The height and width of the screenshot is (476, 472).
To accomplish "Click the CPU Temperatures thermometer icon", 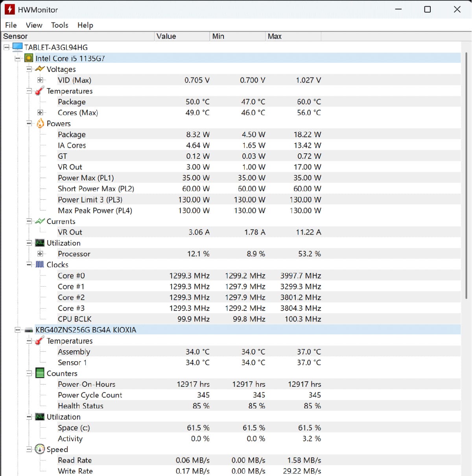I will pos(40,91).
